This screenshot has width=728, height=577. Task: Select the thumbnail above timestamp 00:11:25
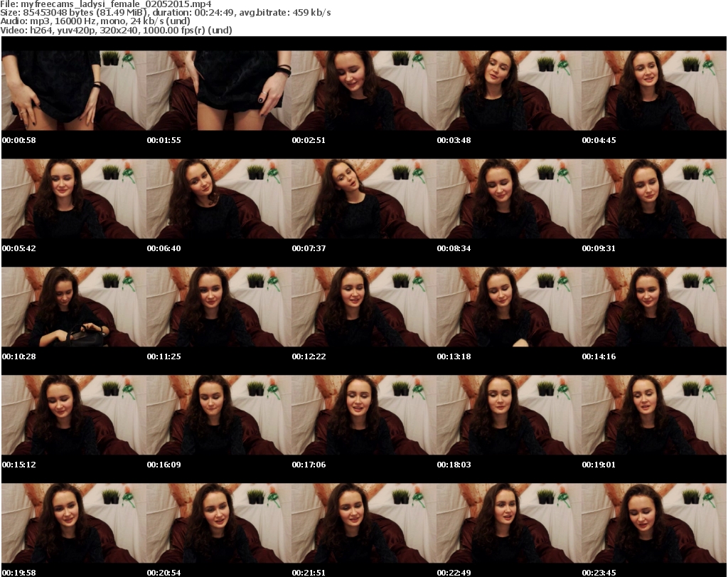coord(219,307)
